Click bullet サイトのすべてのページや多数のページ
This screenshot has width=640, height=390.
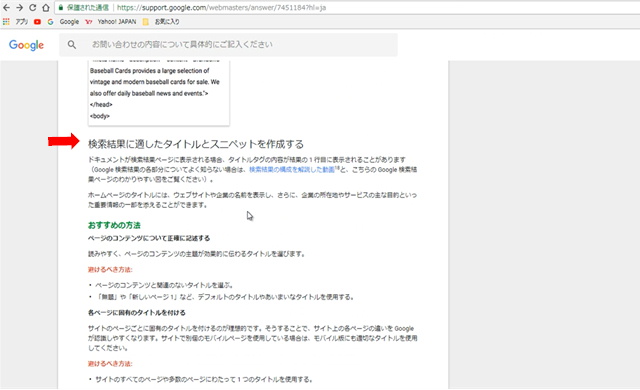pos(204,379)
